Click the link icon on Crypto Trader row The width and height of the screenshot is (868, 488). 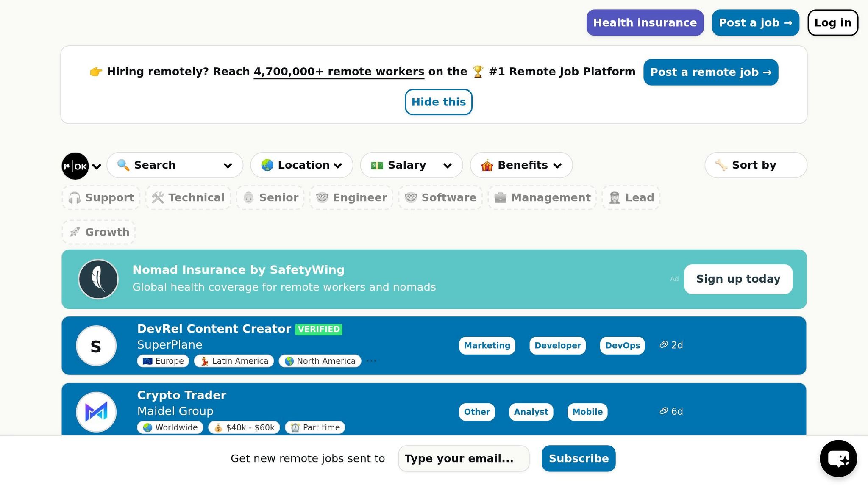[664, 411]
